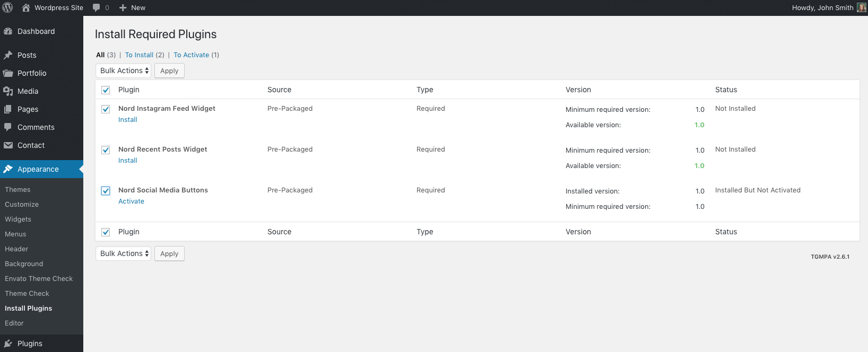The image size is (868, 352).
Task: Click the top Apply button
Action: pyautogui.click(x=169, y=71)
